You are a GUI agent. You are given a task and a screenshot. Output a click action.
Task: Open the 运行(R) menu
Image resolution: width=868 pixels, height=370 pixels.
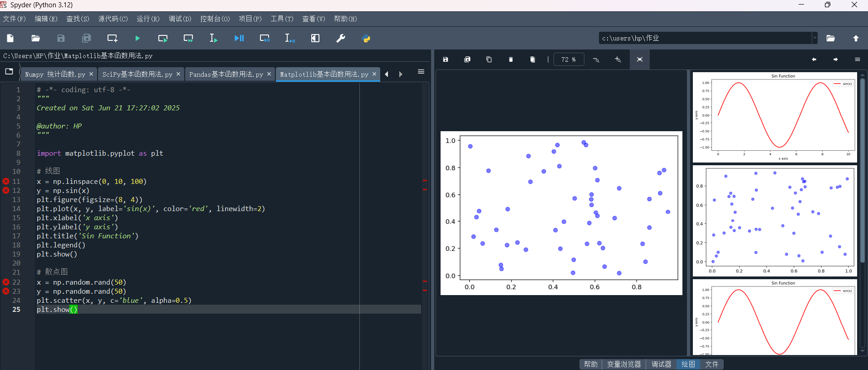pos(148,19)
